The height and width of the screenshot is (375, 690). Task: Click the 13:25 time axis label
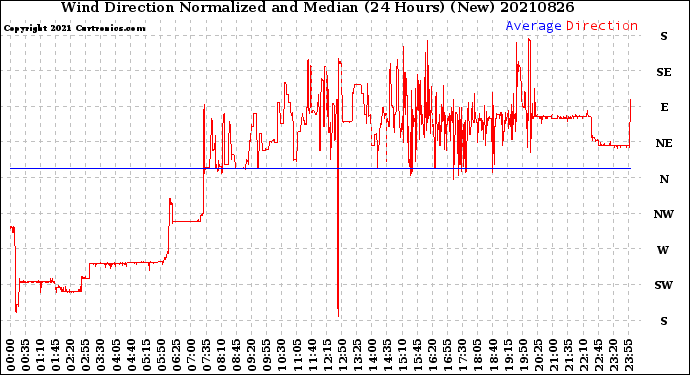tap(357, 355)
